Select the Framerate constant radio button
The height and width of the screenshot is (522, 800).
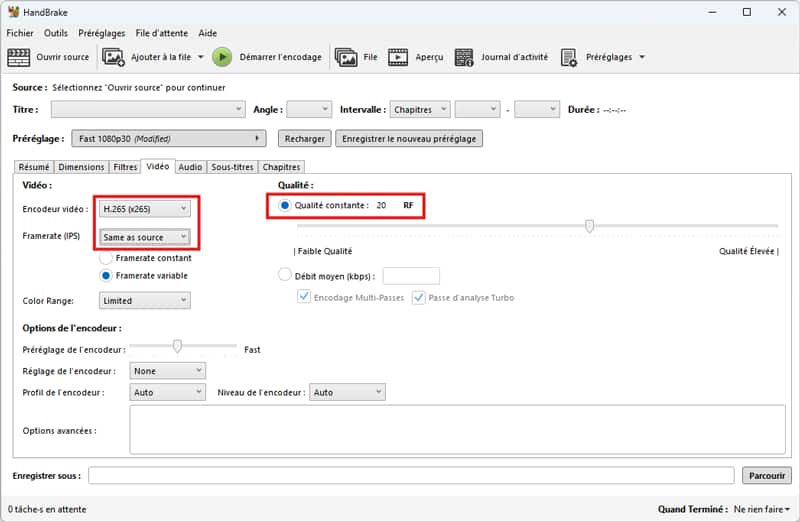[x=106, y=258]
